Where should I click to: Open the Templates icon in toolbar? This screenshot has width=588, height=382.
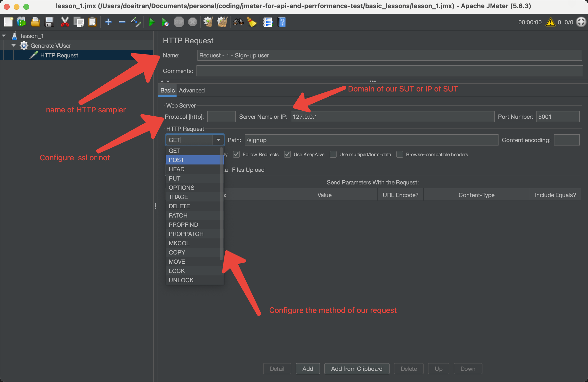click(21, 22)
